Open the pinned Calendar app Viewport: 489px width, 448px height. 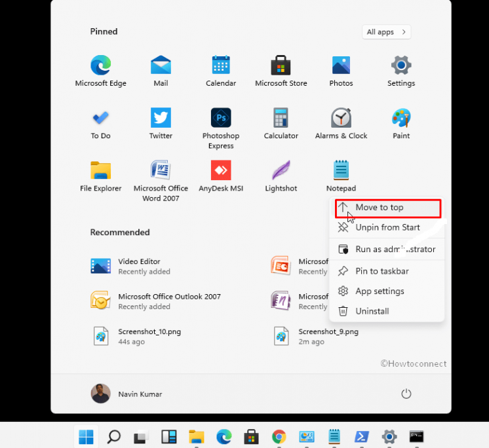coord(221,71)
